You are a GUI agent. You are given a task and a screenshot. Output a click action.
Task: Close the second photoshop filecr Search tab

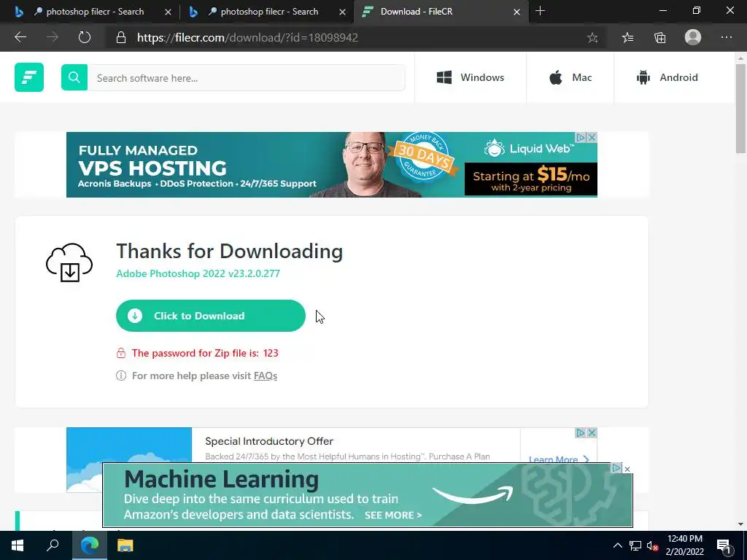tap(343, 12)
